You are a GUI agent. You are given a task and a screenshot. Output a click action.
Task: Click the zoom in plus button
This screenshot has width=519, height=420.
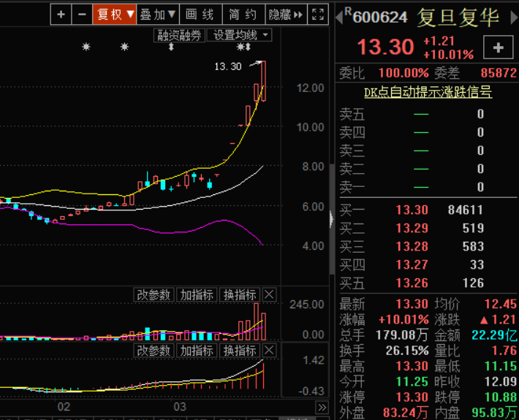[61, 14]
